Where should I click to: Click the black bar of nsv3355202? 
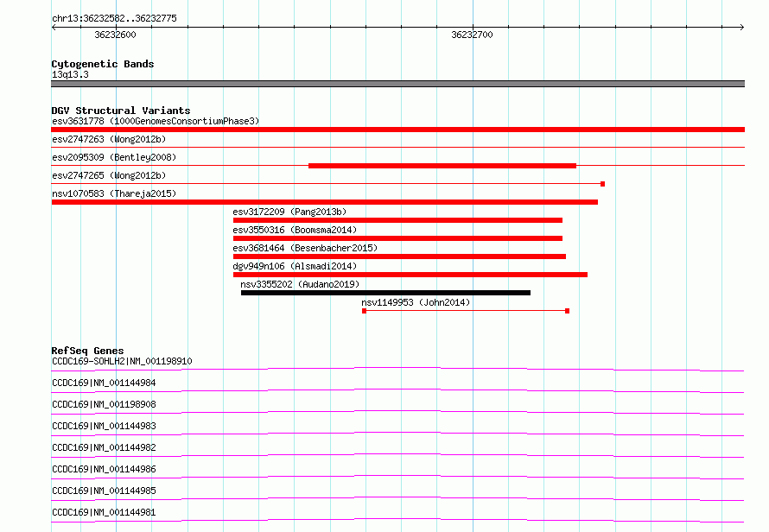click(385, 293)
